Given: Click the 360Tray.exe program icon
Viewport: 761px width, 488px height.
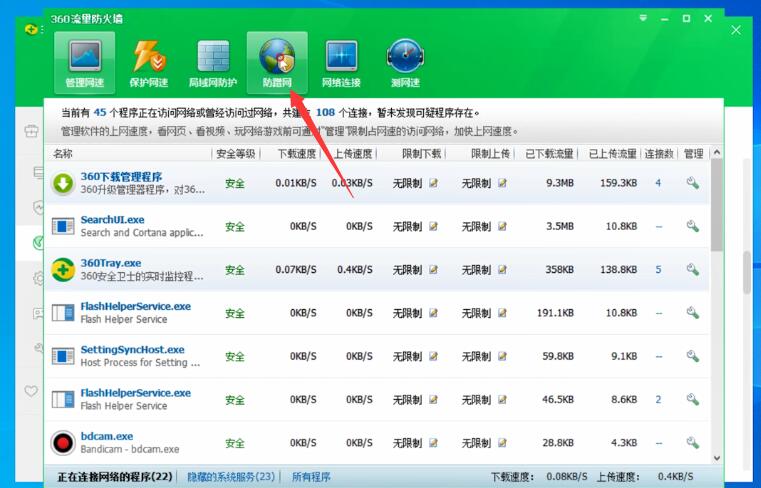Looking at the screenshot, I should click(63, 270).
